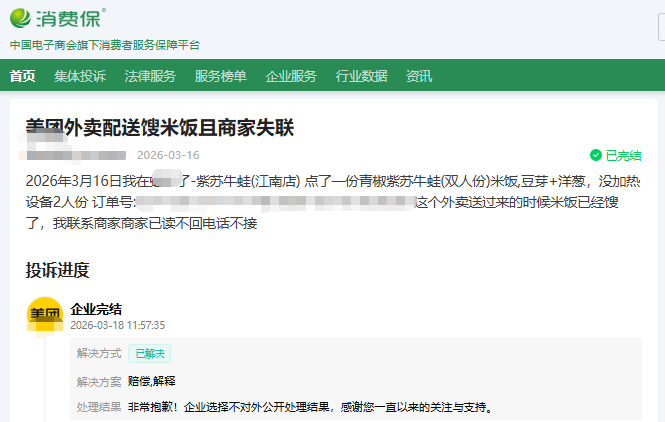Image resolution: width=665 pixels, height=422 pixels.
Task: Click the blurred complainant username
Action: pos(76,155)
